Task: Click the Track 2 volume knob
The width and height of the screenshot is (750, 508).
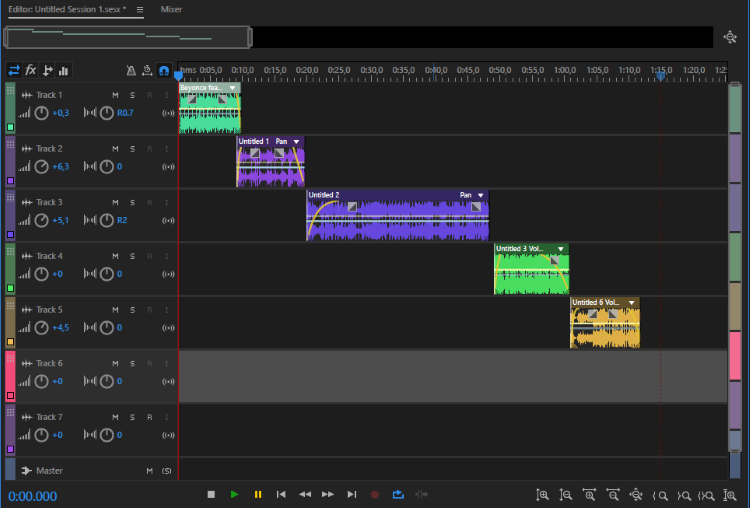Action: click(x=41, y=166)
